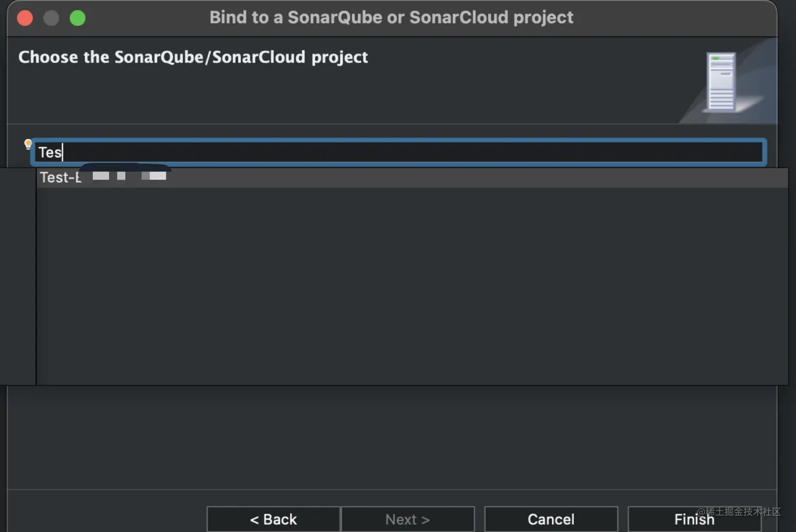796x532 pixels.
Task: Click the server wizard banner image
Action: tap(721, 83)
